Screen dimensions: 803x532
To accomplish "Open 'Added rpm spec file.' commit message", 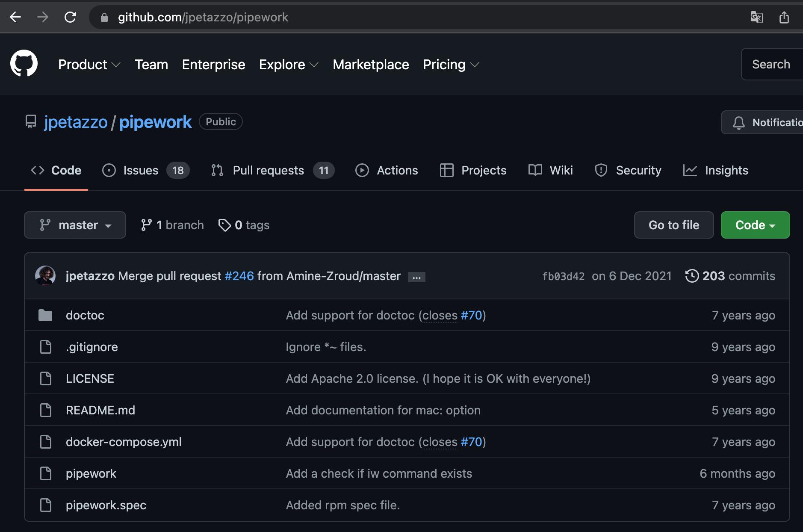I will tap(343, 505).
